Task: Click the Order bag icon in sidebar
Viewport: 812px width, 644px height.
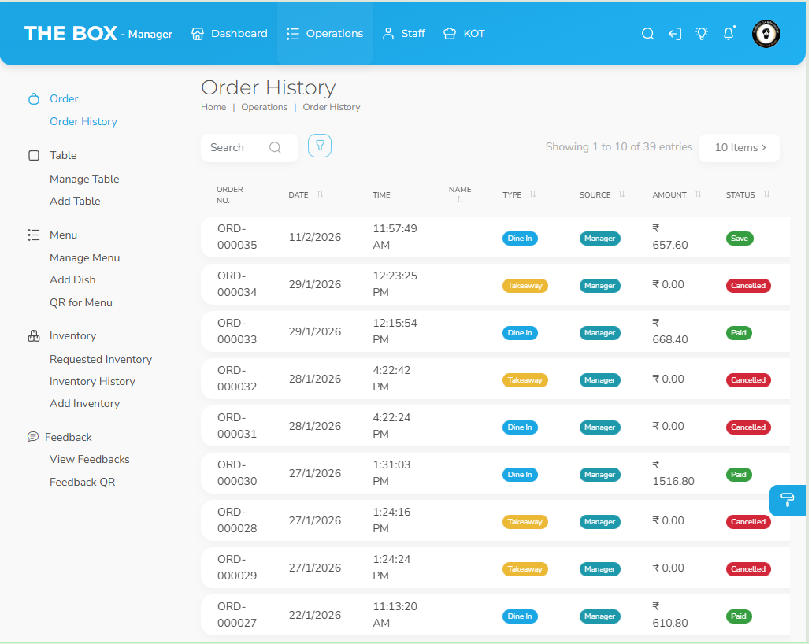Action: (33, 99)
